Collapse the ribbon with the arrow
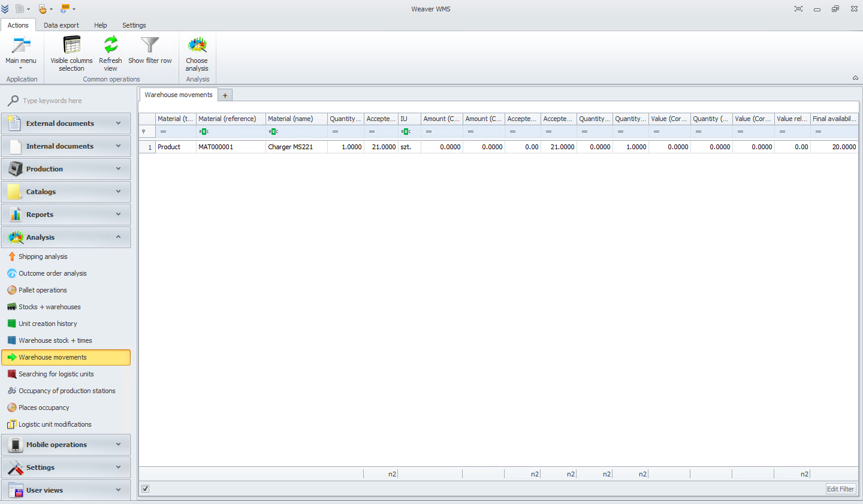863x504 pixels. [855, 78]
